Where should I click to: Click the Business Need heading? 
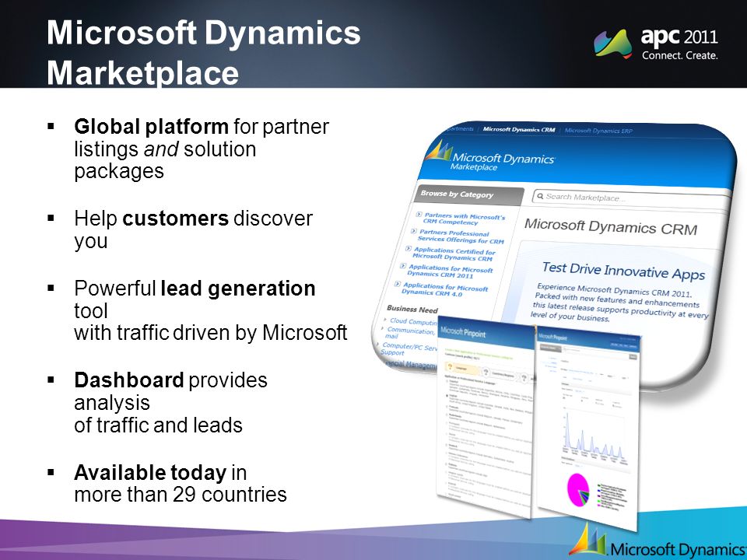(x=412, y=309)
